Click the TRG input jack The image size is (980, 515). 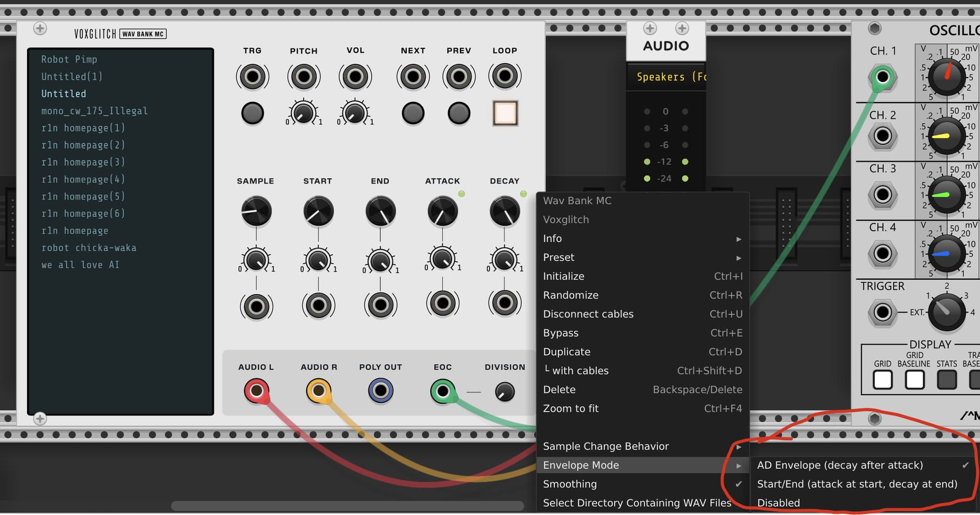click(x=252, y=77)
